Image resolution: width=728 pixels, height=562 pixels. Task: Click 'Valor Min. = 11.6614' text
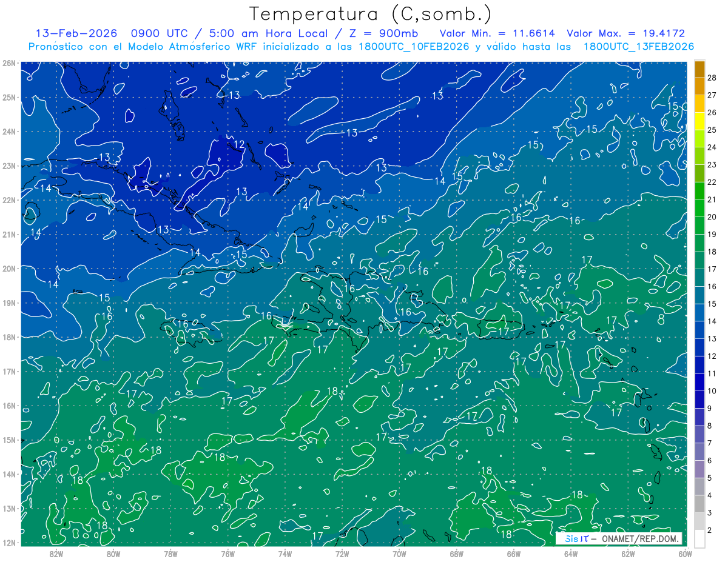tap(497, 33)
